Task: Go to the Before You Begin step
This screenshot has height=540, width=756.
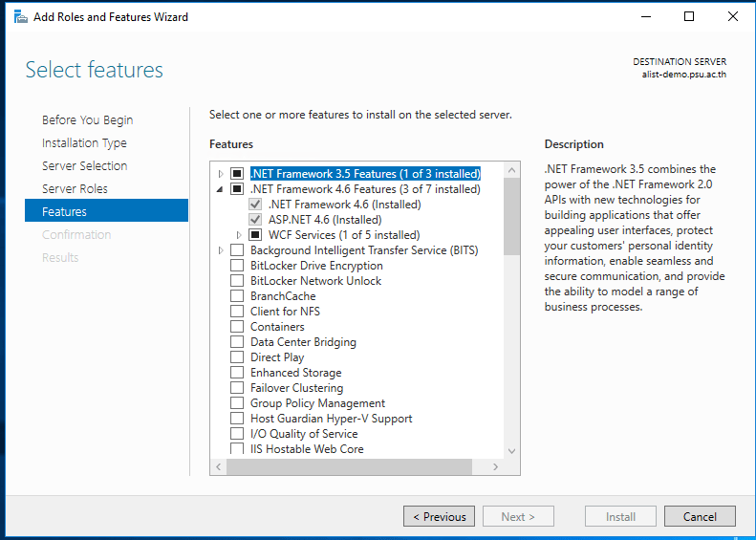Action: pyautogui.click(x=87, y=120)
